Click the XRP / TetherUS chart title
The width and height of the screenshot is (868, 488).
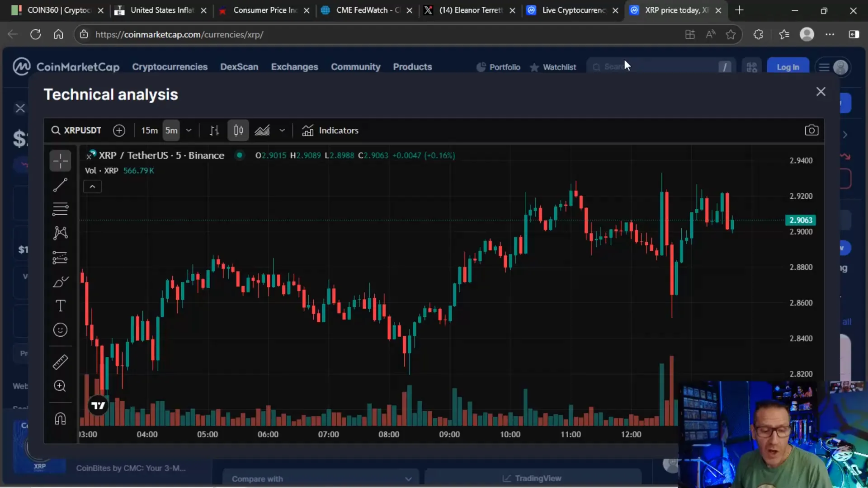[x=161, y=155]
